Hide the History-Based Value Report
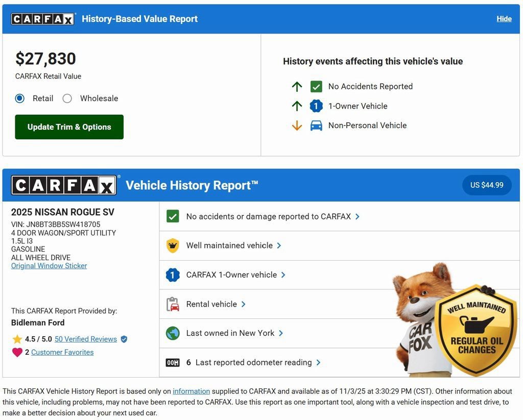Viewport: 523px width, 420px height. (x=504, y=18)
